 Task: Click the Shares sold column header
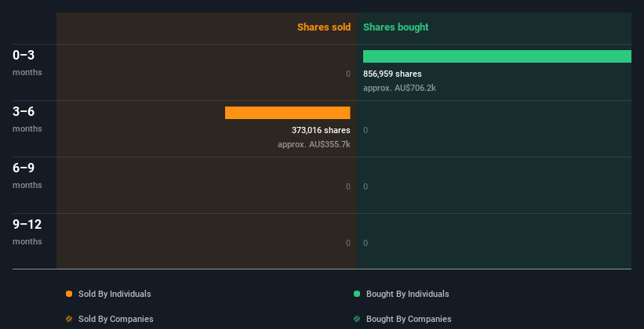[x=324, y=27]
